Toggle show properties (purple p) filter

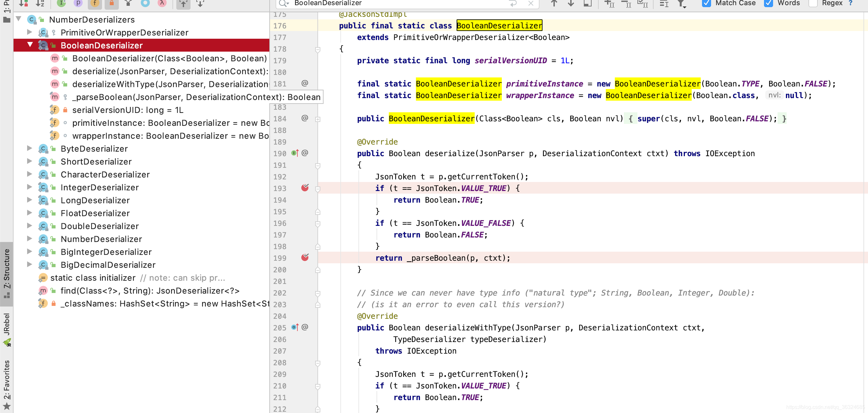coord(78,3)
